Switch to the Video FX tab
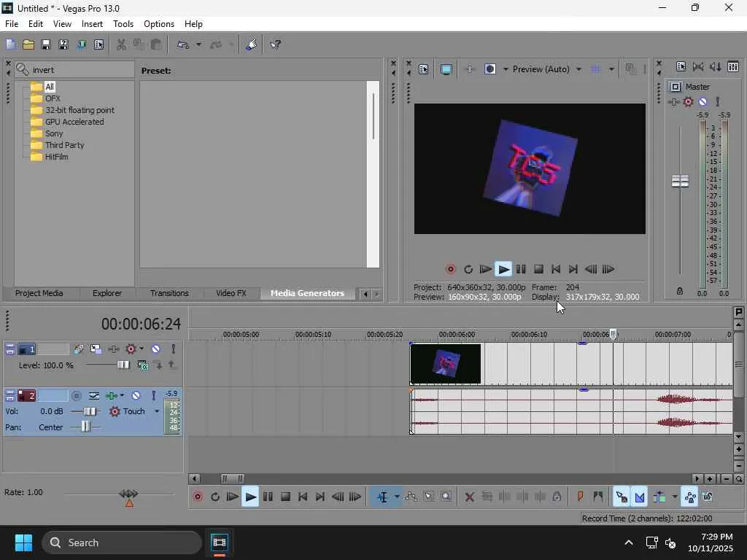This screenshot has height=560, width=747. point(231,293)
